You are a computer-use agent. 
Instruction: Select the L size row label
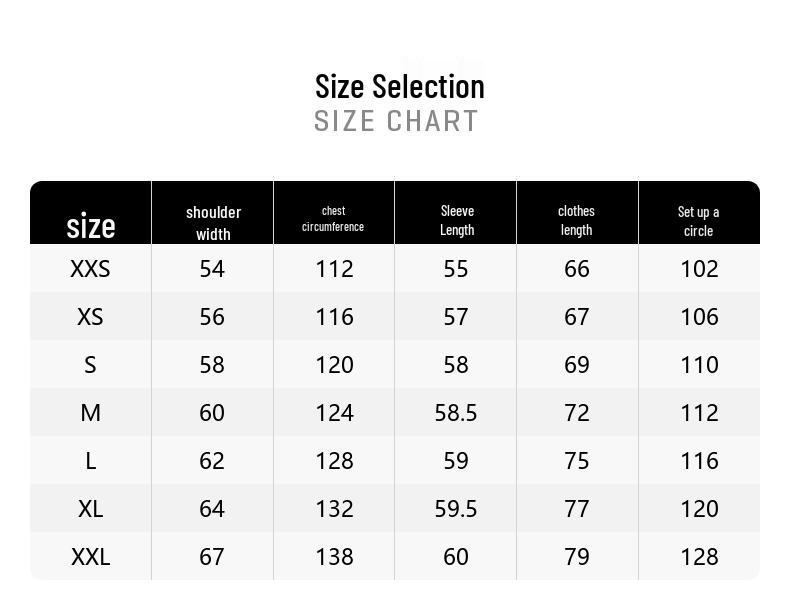(90, 461)
